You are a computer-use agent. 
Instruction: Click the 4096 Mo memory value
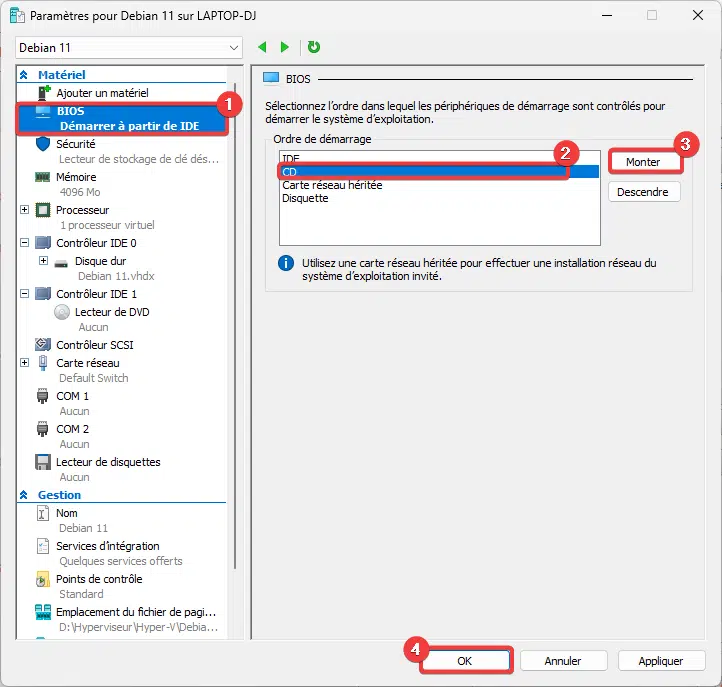click(80, 192)
